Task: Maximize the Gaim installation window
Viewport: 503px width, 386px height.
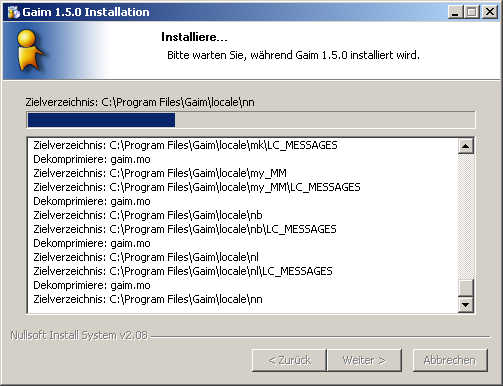Action: tap(472, 12)
